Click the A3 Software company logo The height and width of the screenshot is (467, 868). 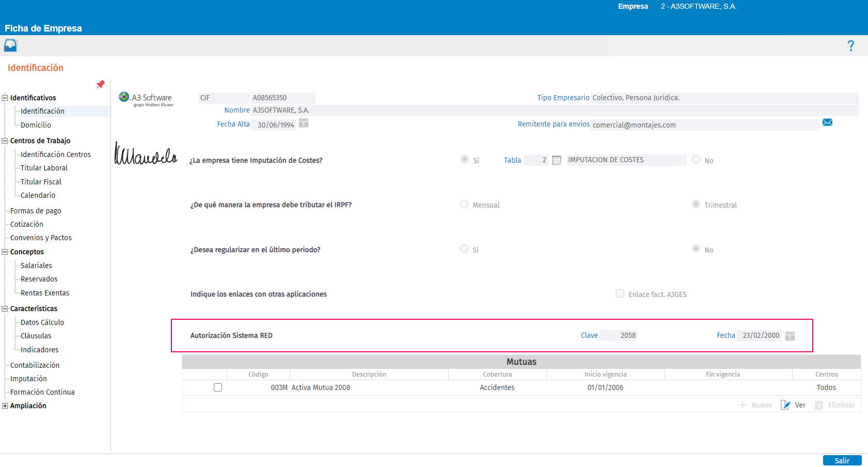(146, 99)
